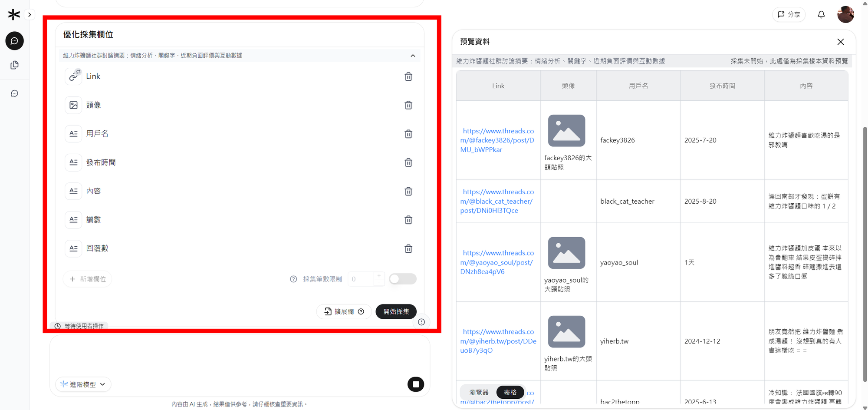Click the 用戶名 column header
The image size is (868, 410).
638,86
